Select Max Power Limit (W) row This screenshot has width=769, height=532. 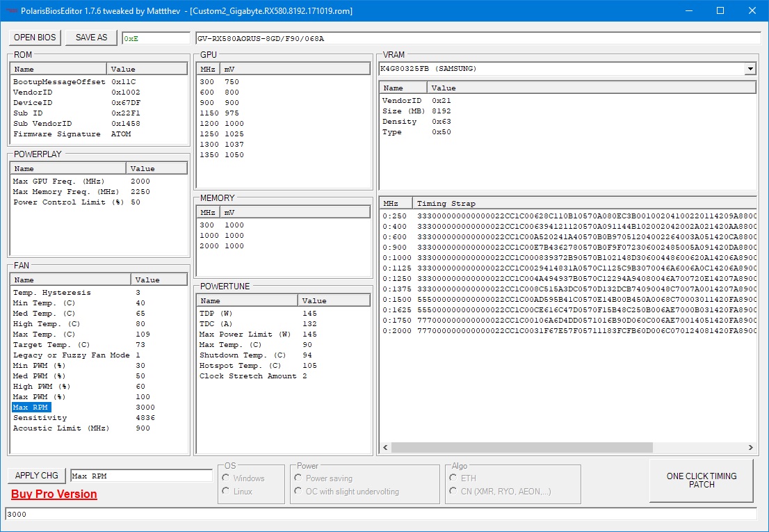click(x=283, y=334)
